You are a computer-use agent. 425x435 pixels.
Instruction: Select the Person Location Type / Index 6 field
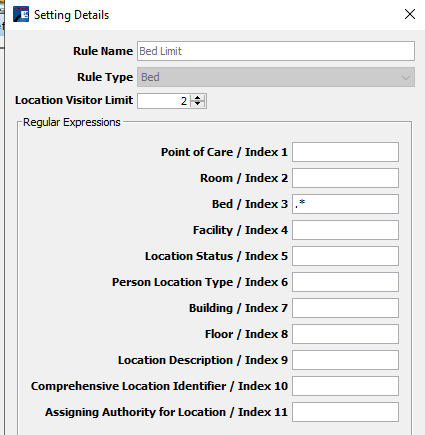pos(345,282)
